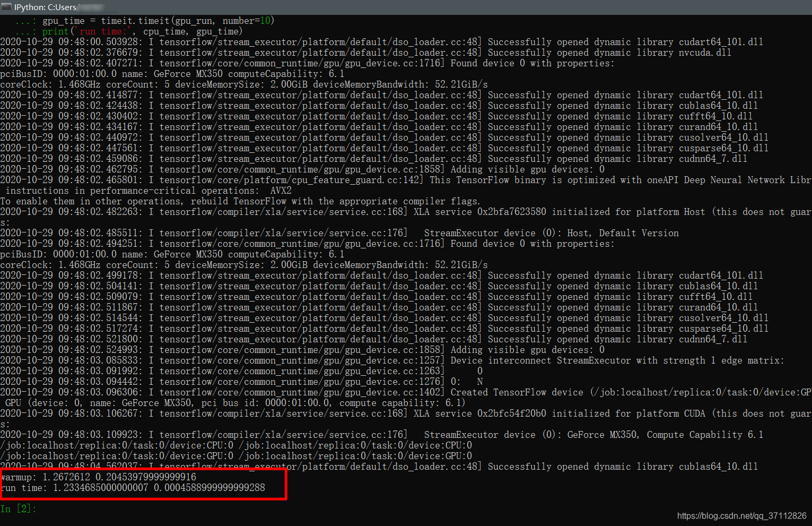Click cudnn64_7.dll on the 09:48:02.521800 line
Viewport: 812px width, 526px height.
coord(713,339)
